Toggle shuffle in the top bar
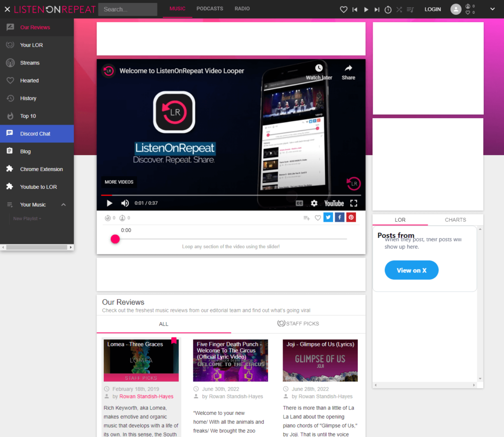 pos(399,10)
